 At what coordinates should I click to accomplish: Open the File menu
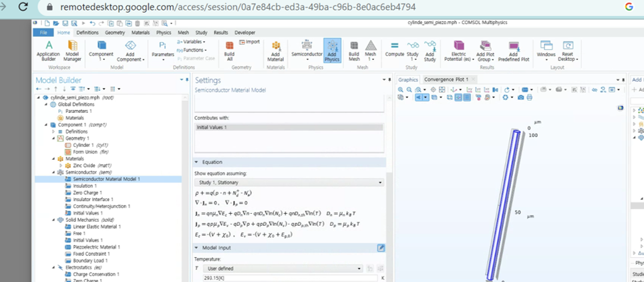tap(43, 32)
